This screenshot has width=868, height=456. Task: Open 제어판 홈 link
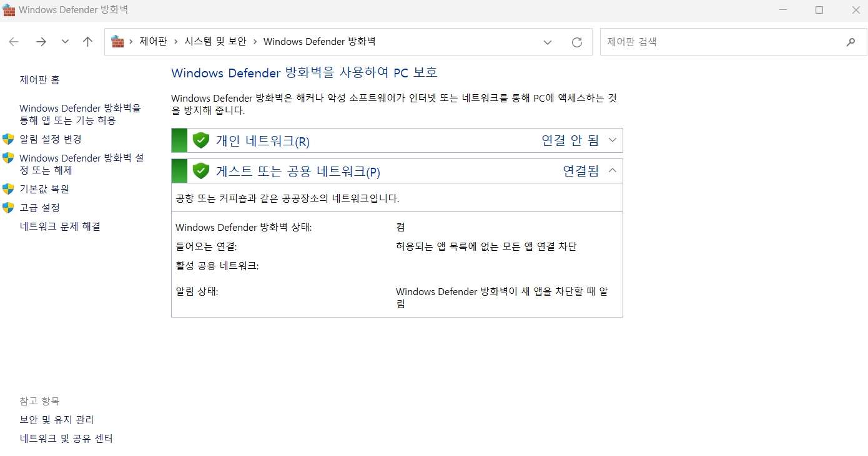tap(40, 80)
